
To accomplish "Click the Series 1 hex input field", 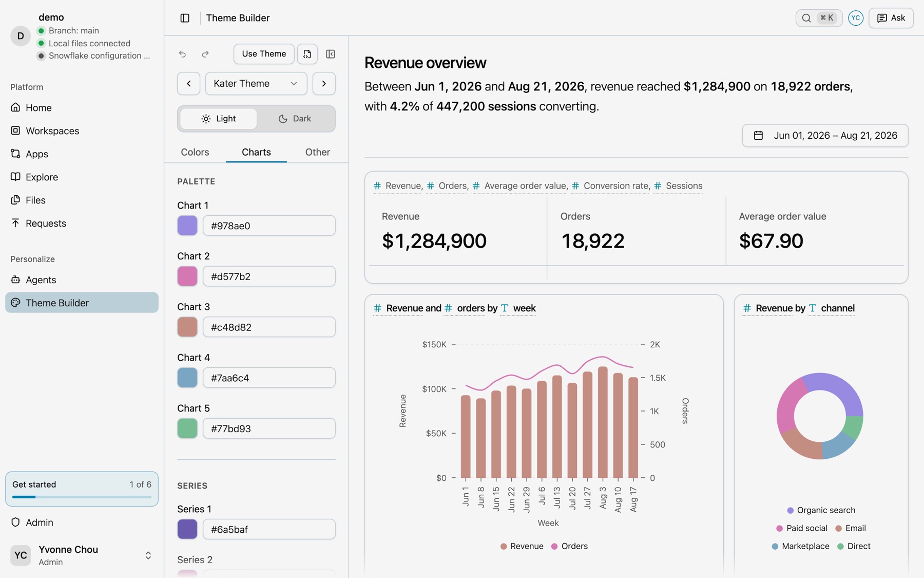I will click(x=269, y=529).
